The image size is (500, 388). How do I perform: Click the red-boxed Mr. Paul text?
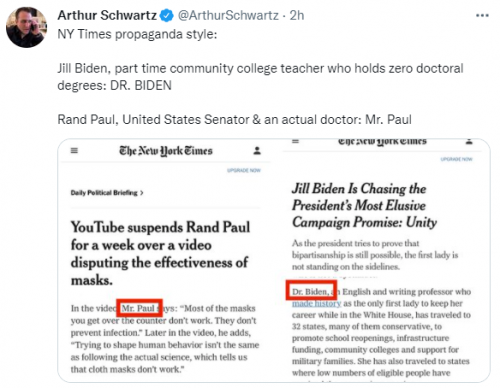pos(139,308)
